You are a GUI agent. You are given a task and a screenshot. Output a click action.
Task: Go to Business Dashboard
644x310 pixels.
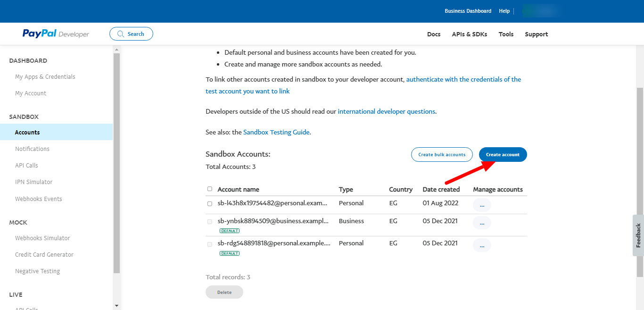tap(468, 11)
